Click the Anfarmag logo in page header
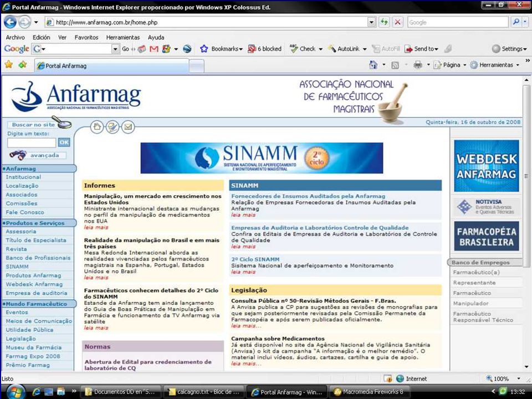 point(76,96)
